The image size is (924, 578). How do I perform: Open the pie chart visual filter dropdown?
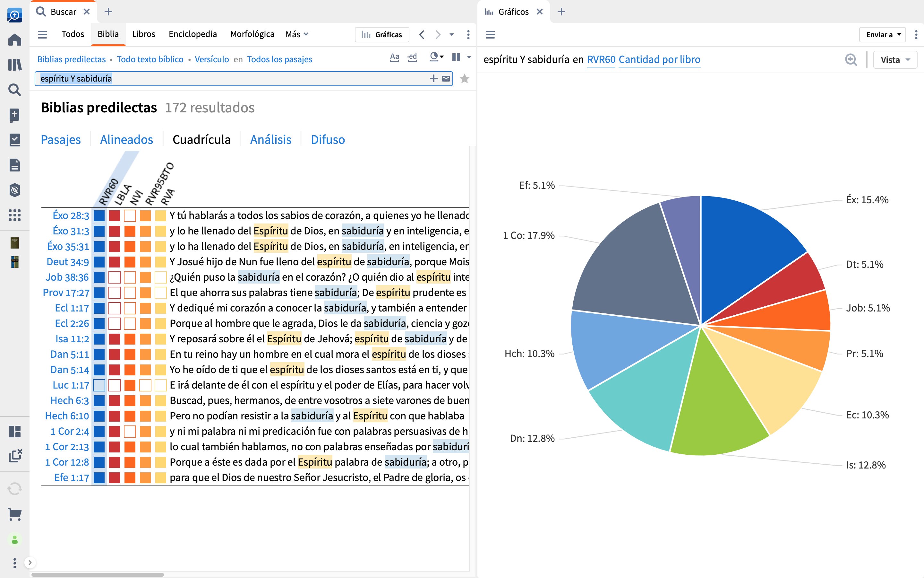coord(436,57)
